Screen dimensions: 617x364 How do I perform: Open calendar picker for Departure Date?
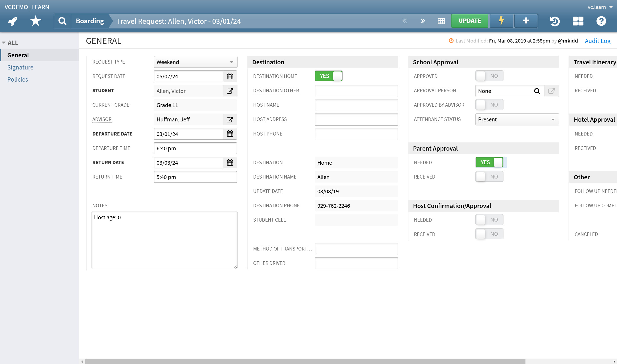(230, 134)
